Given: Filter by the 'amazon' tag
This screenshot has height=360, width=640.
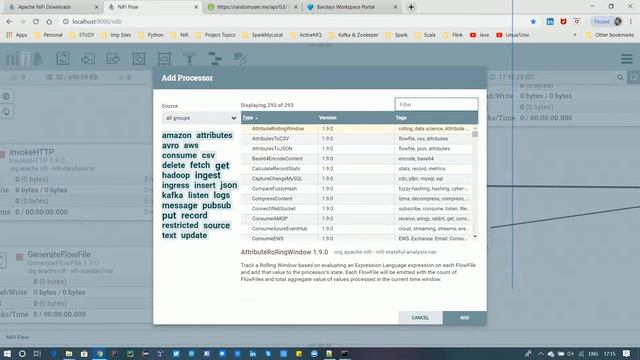Looking at the screenshot, I should click(177, 135).
